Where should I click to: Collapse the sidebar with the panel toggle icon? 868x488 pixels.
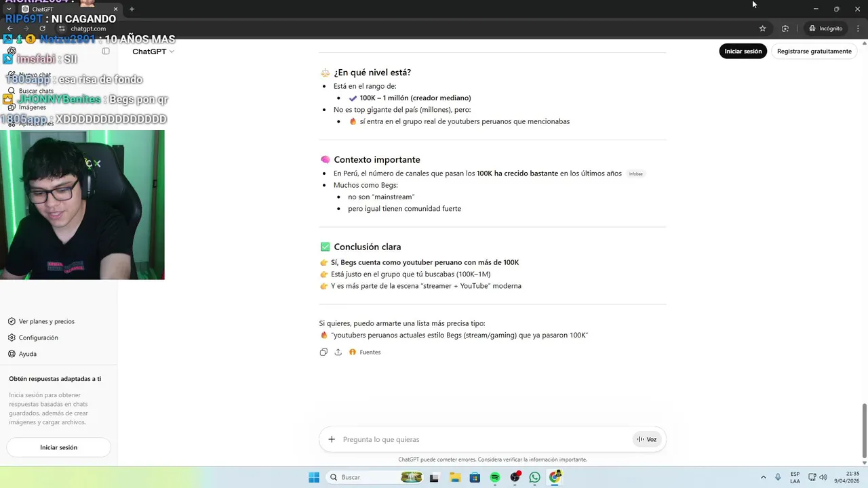click(x=106, y=52)
